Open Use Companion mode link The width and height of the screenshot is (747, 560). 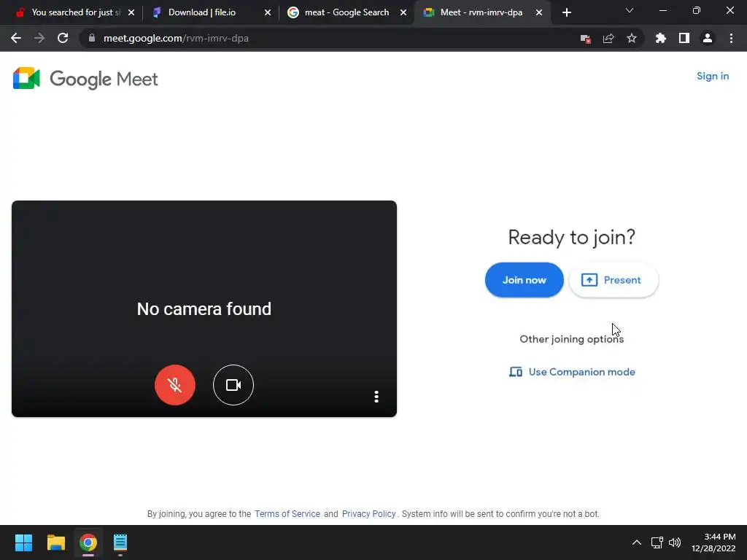572,372
